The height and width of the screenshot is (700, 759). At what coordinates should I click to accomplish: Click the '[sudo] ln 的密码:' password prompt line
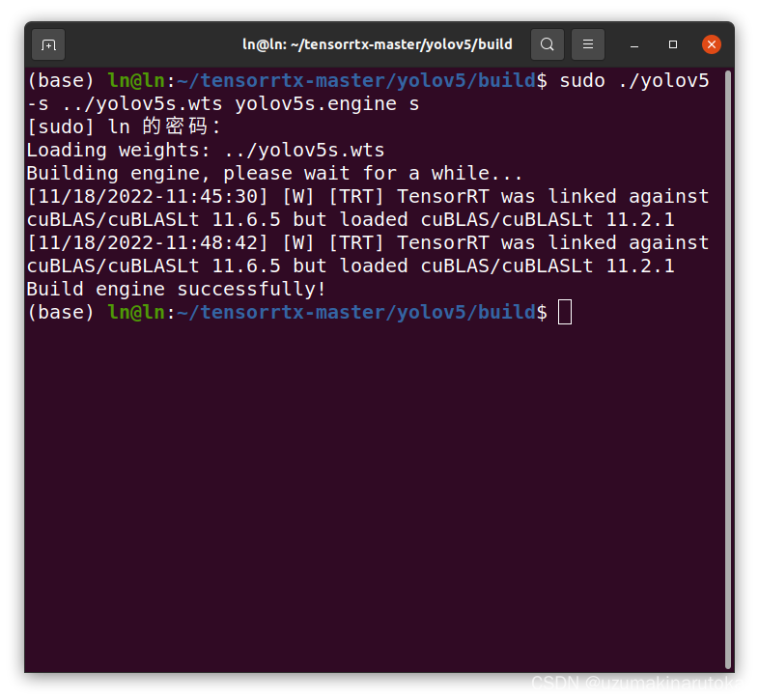tap(124, 126)
